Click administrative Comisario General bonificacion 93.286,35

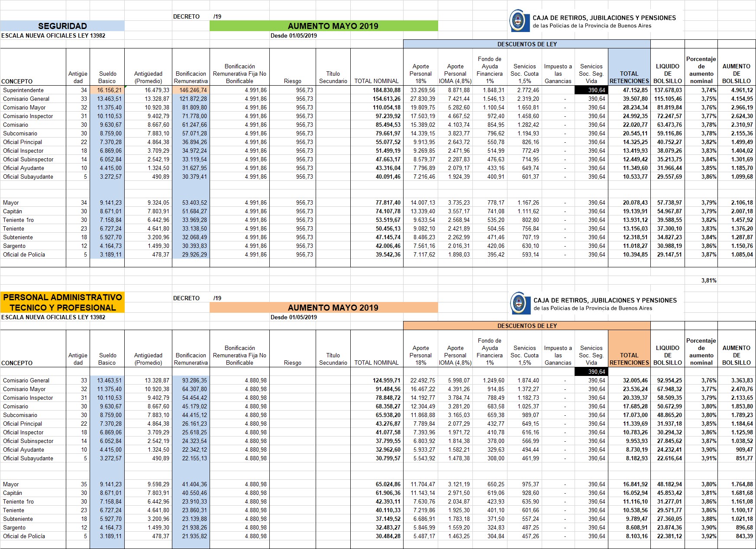pos(191,380)
